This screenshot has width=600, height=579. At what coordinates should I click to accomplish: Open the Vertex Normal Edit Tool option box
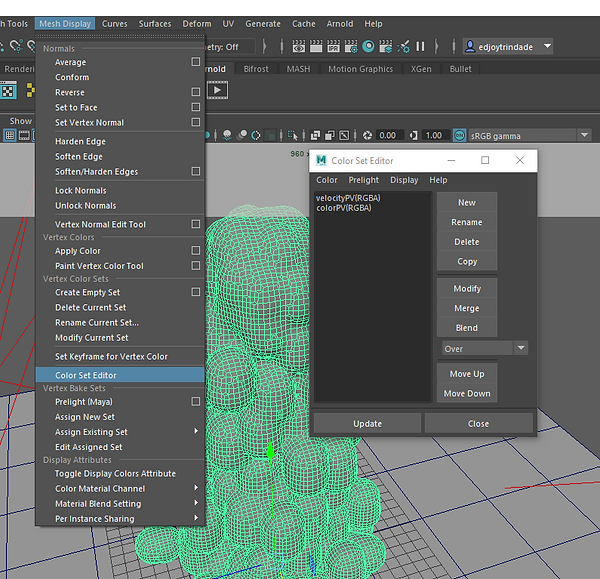(x=196, y=224)
